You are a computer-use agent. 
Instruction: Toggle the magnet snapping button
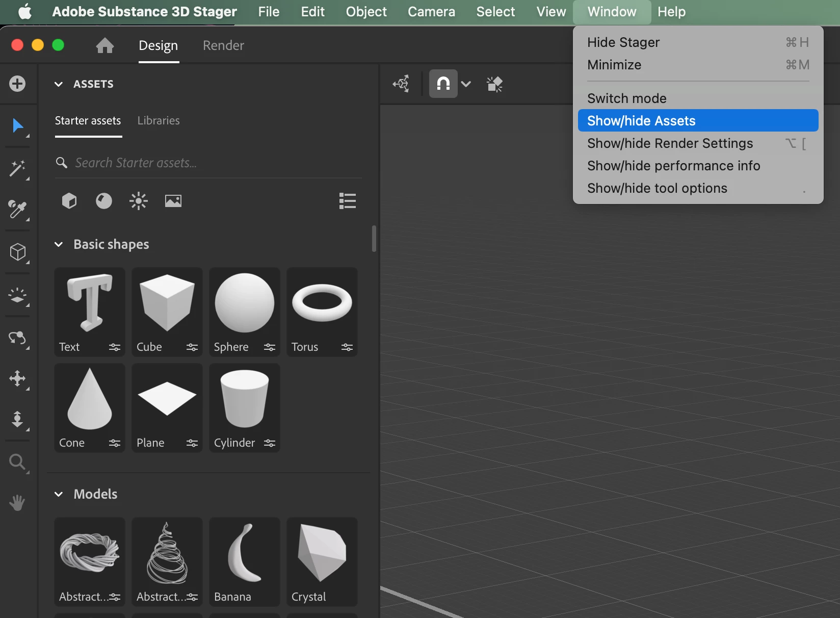point(443,84)
